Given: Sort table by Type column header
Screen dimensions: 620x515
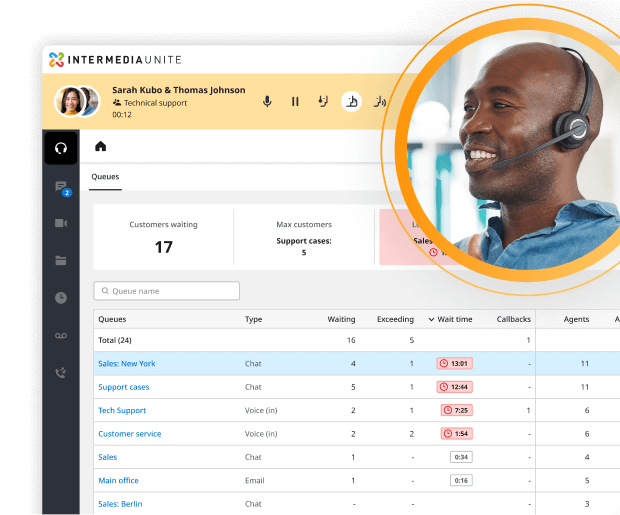Looking at the screenshot, I should pos(254,320).
